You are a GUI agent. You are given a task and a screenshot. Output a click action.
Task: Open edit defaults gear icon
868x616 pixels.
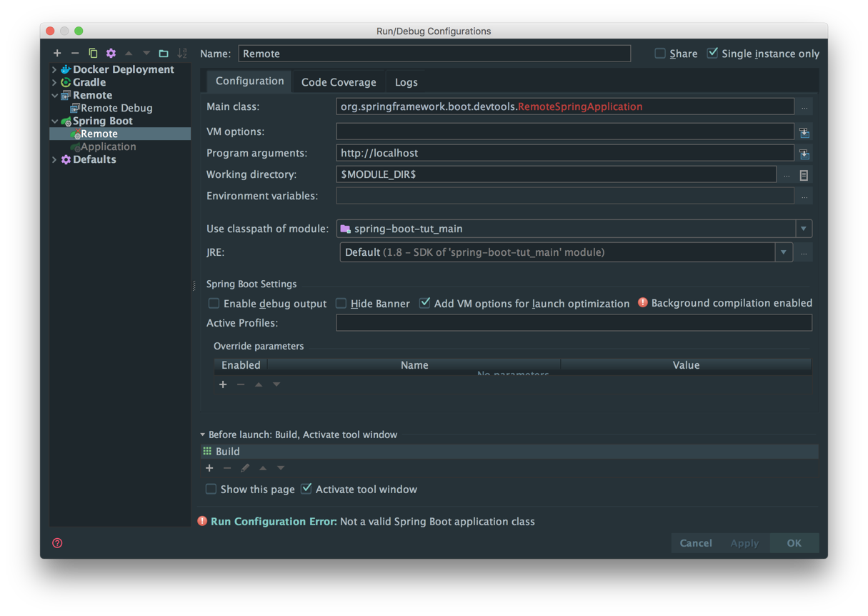[x=111, y=54]
